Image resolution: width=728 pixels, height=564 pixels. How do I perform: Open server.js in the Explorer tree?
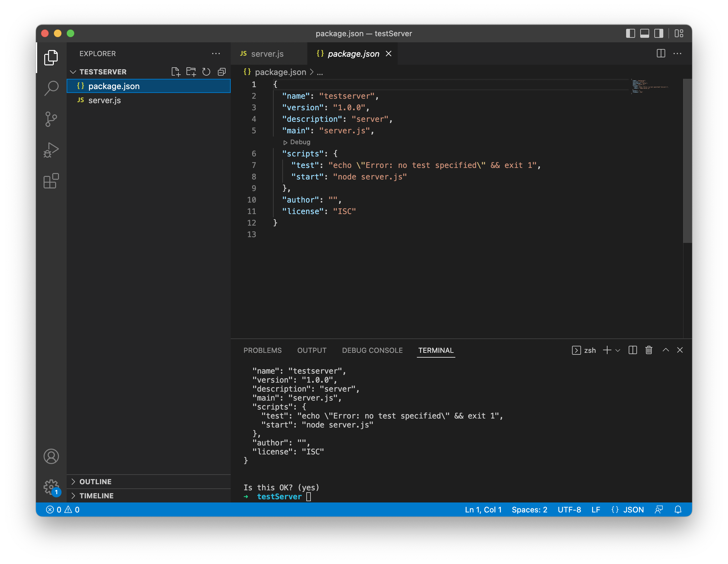pyautogui.click(x=104, y=100)
